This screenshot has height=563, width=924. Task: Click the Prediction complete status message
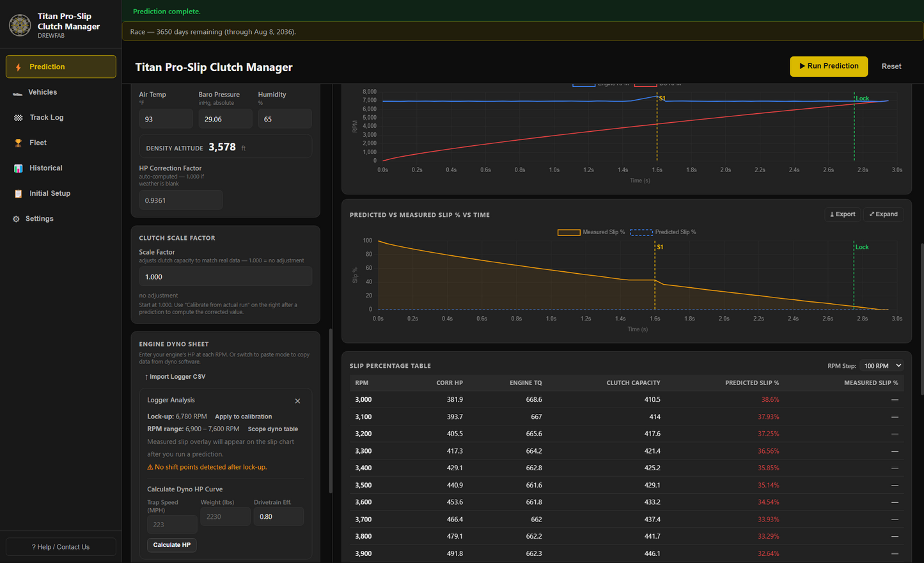point(167,12)
